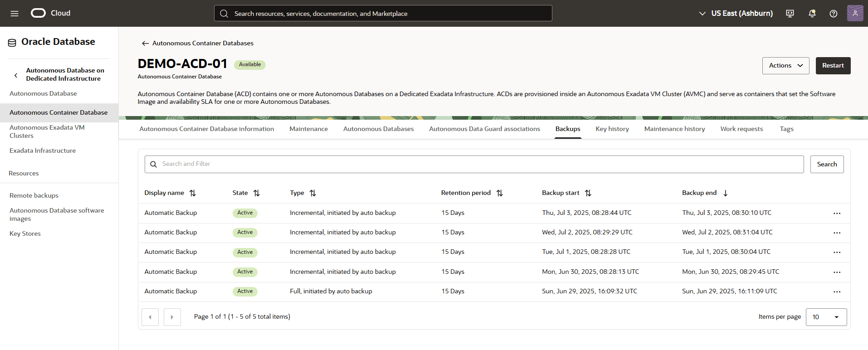This screenshot has width=868, height=350.
Task: Switch to the Tags tab
Action: tap(787, 129)
